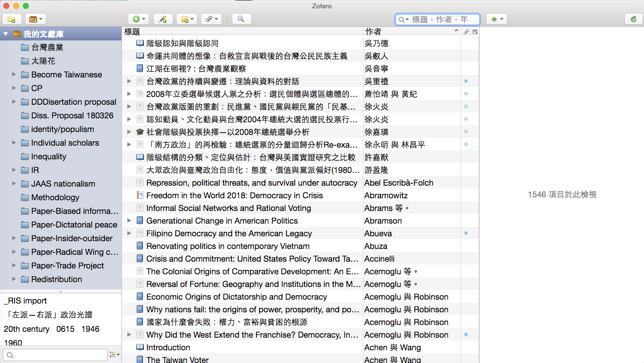Expand the Paper-Trade Project collection

(14, 266)
